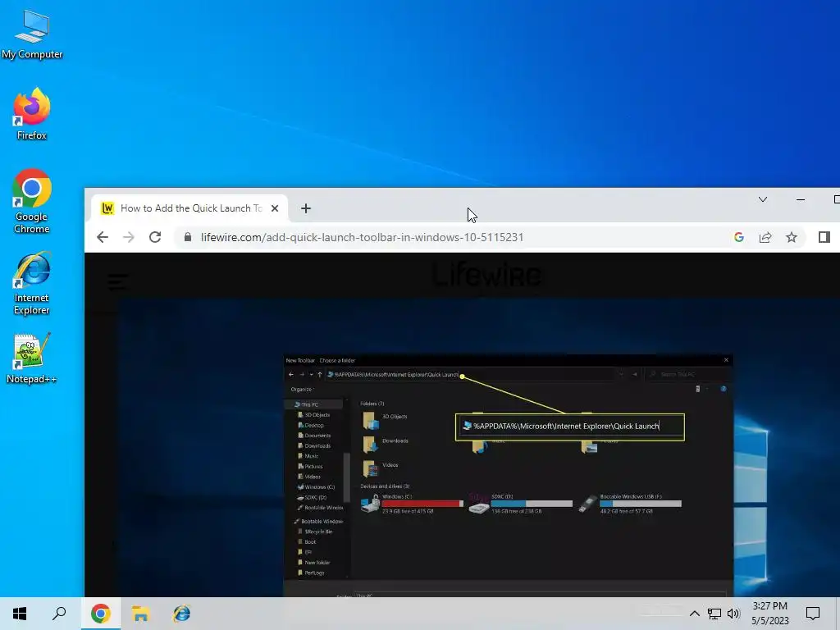Open clock showing 3:27 PM

click(770, 614)
